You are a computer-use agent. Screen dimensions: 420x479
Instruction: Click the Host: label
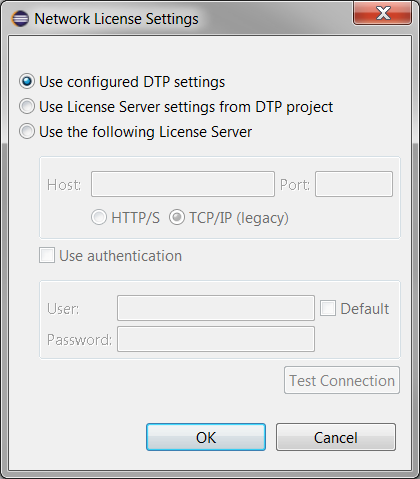point(64,185)
